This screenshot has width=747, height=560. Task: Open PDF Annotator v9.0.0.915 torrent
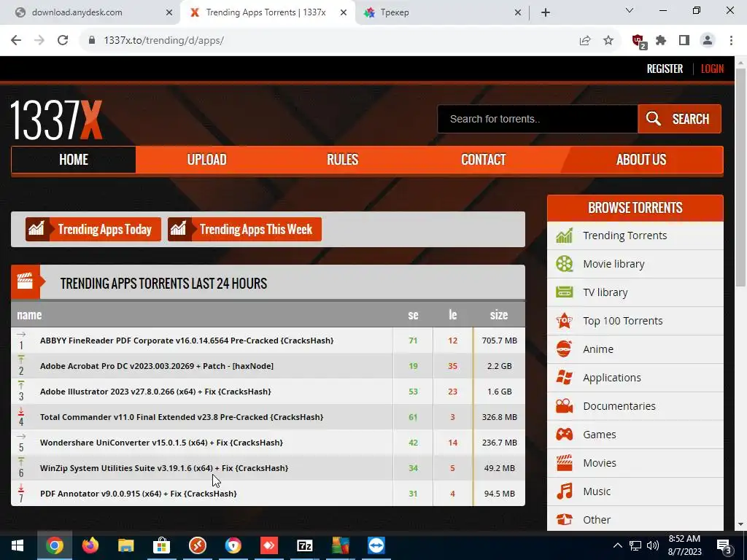tap(138, 494)
